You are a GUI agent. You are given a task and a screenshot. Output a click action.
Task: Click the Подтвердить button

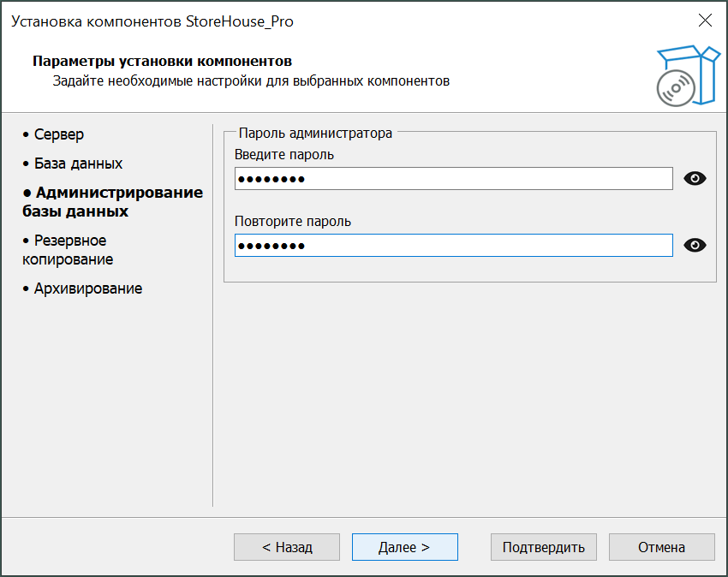point(543,547)
